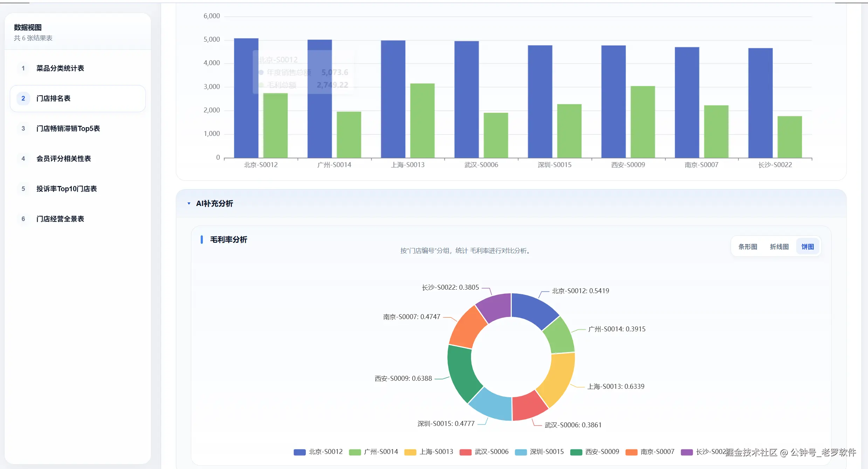This screenshot has height=469, width=868.
Task: Toggle 西安-S0009 legend series
Action: pos(594,452)
